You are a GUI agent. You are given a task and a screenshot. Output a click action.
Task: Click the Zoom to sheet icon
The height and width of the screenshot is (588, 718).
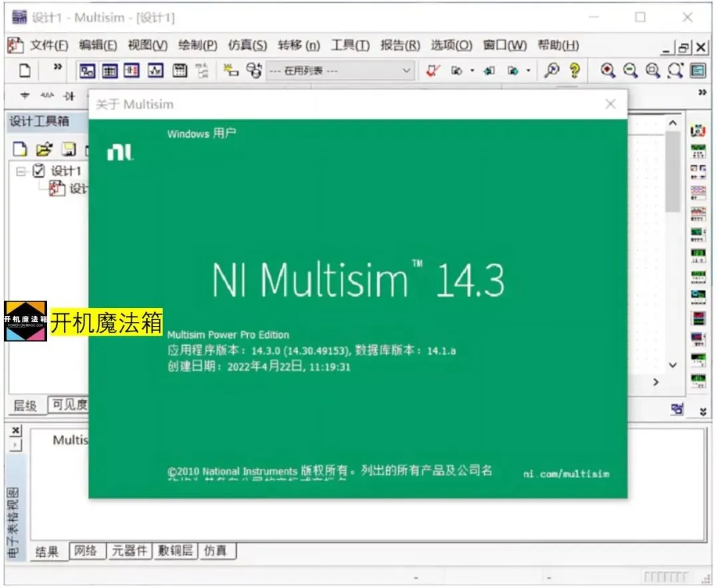(675, 71)
